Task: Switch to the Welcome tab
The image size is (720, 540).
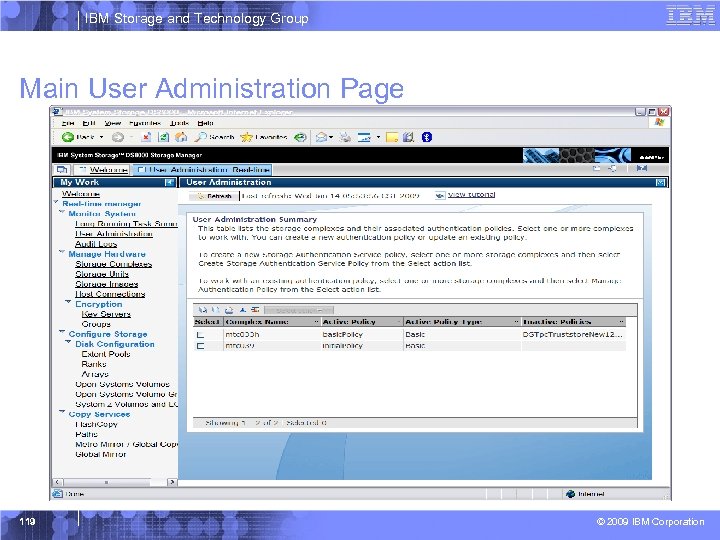Action: click(x=102, y=170)
